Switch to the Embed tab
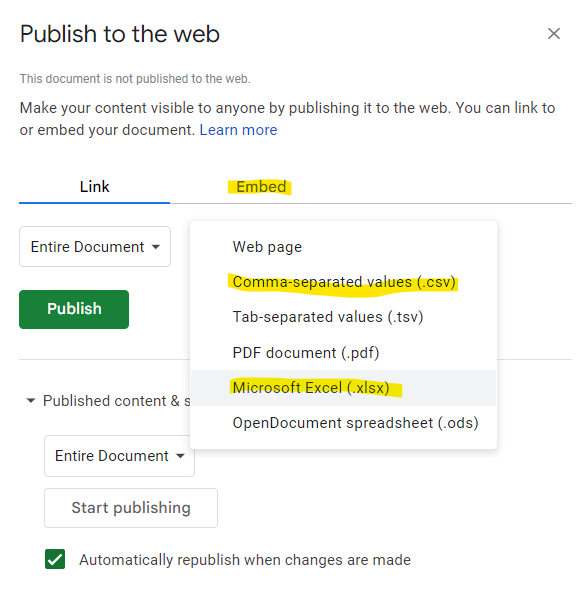 pos(261,187)
